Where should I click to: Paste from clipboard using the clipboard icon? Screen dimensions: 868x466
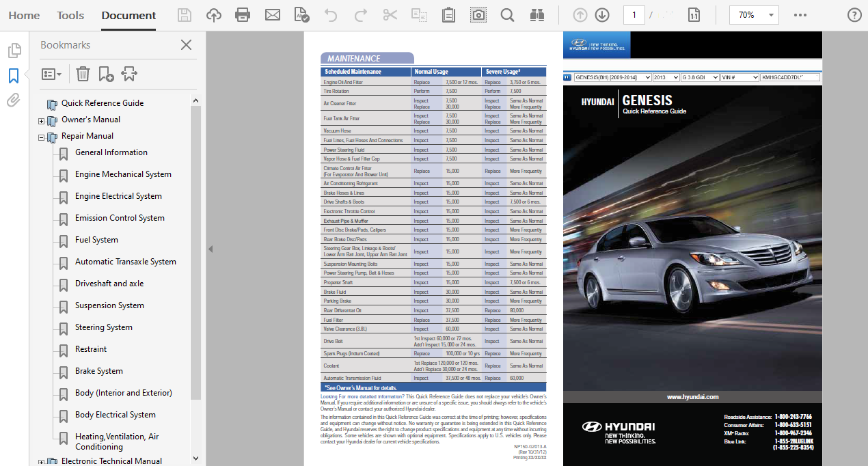pos(448,14)
